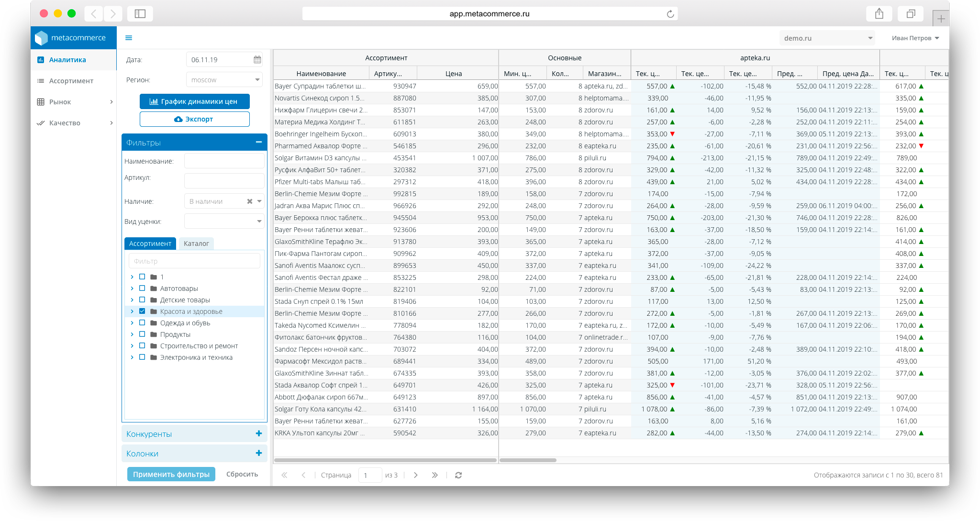Toggle the hamburger sidebar menu icon
Image resolution: width=980 pixels, height=521 pixels.
coord(129,38)
